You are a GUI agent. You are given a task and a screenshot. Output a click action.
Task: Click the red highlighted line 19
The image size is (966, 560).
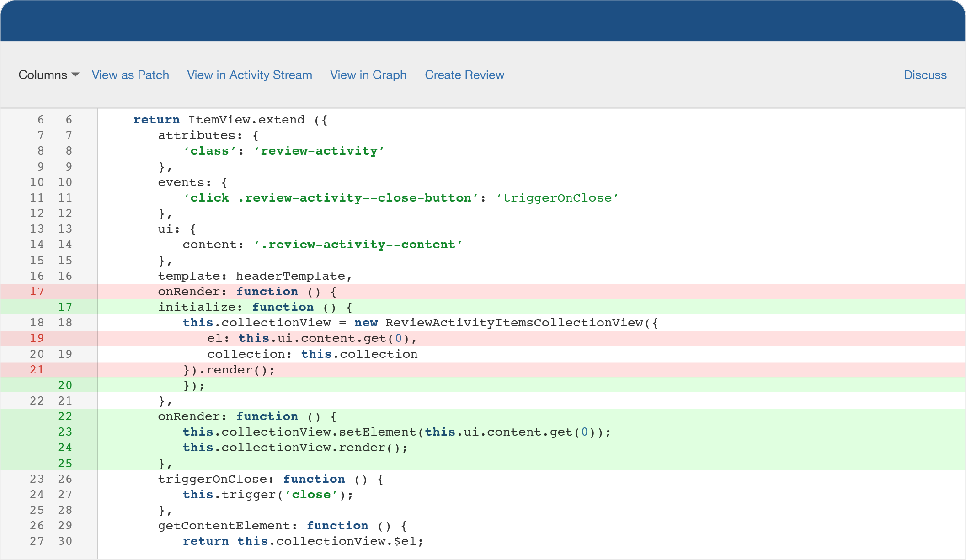[x=483, y=338]
